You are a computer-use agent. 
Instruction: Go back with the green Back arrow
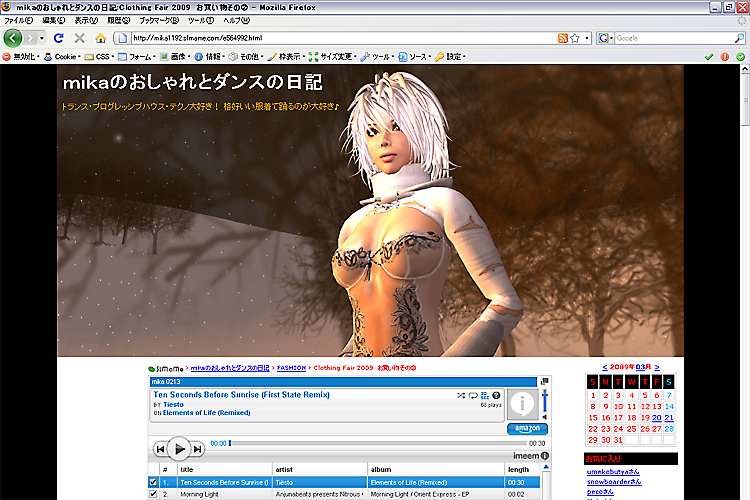12,38
